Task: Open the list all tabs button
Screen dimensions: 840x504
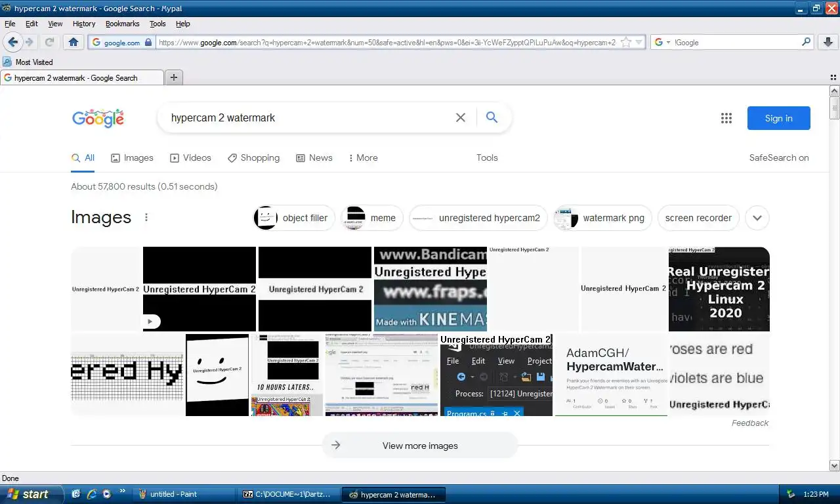Action: tap(833, 77)
